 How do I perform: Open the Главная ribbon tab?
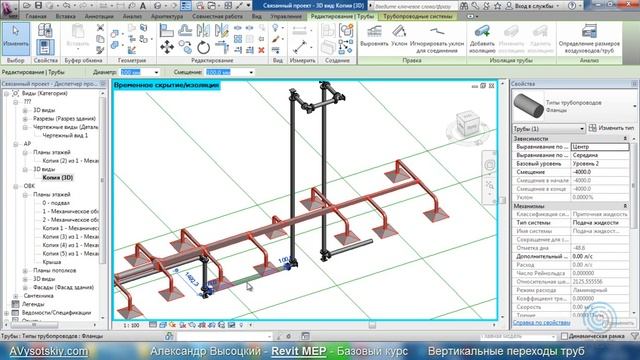pyautogui.click(x=36, y=16)
